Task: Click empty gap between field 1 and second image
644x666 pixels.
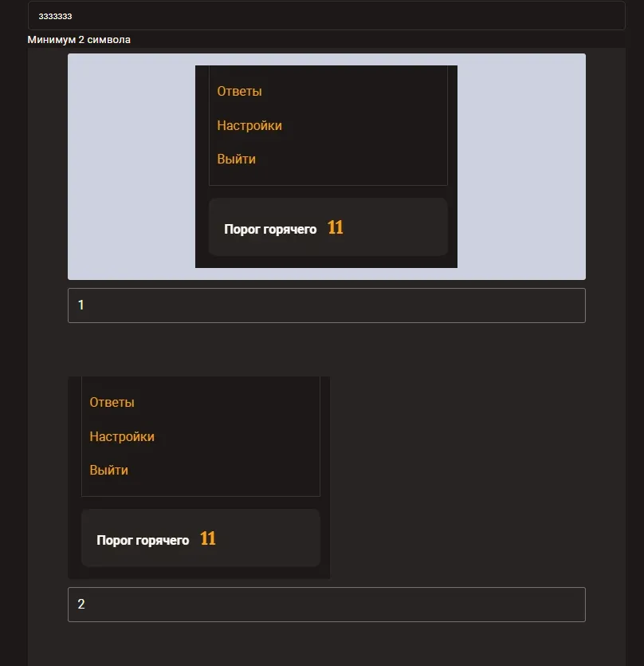Action: (x=326, y=349)
